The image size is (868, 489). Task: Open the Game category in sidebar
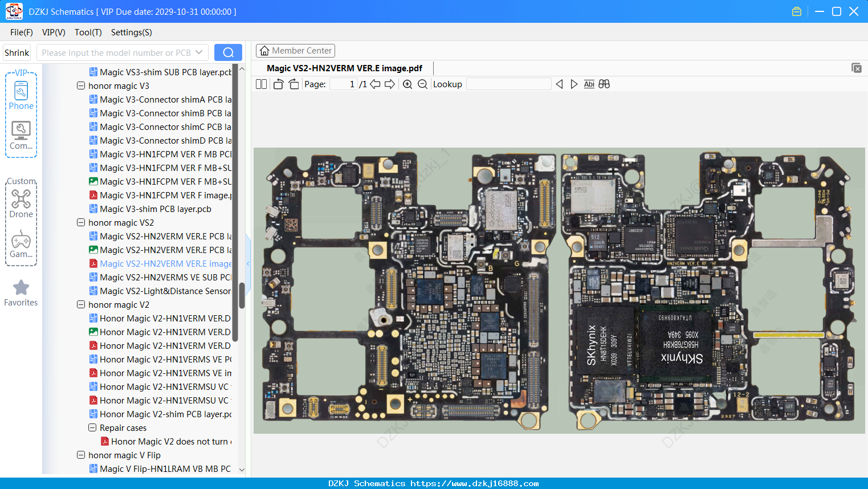click(x=21, y=244)
